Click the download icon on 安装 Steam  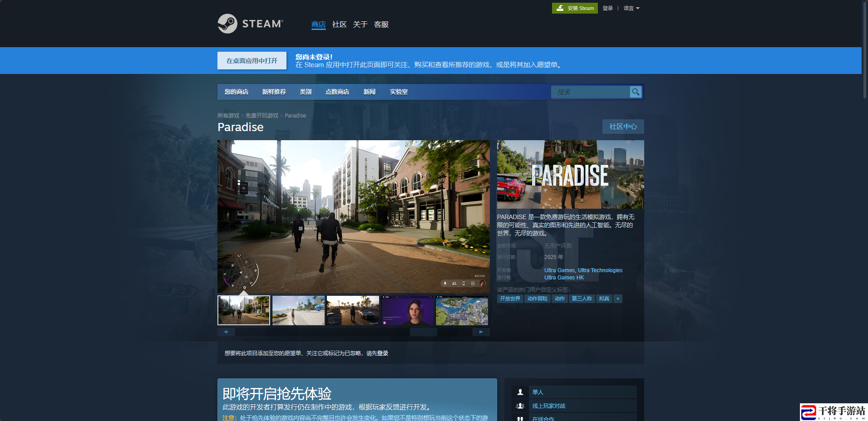pyautogui.click(x=560, y=8)
